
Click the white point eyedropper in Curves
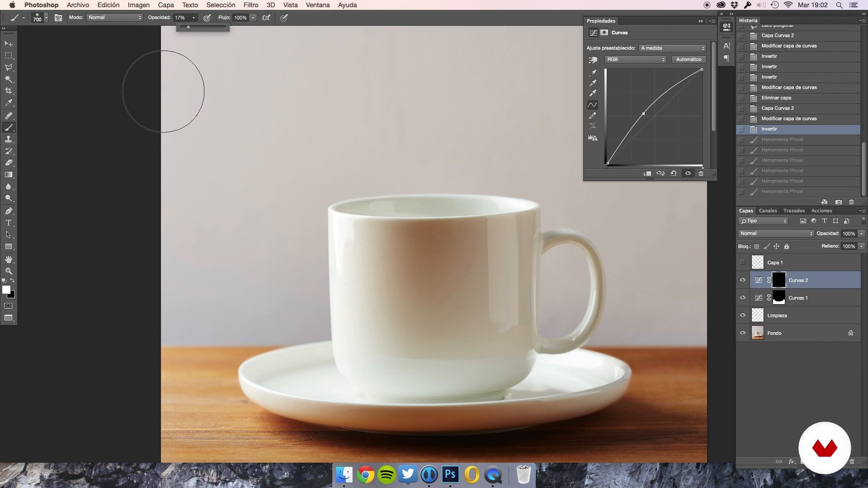point(593,93)
